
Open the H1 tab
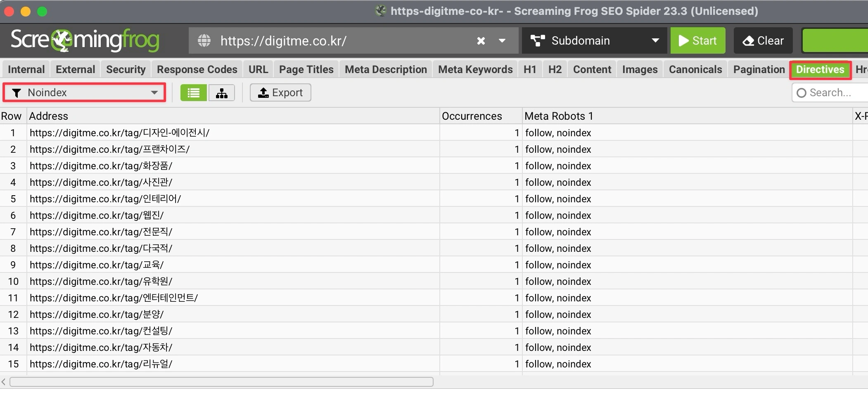click(530, 69)
